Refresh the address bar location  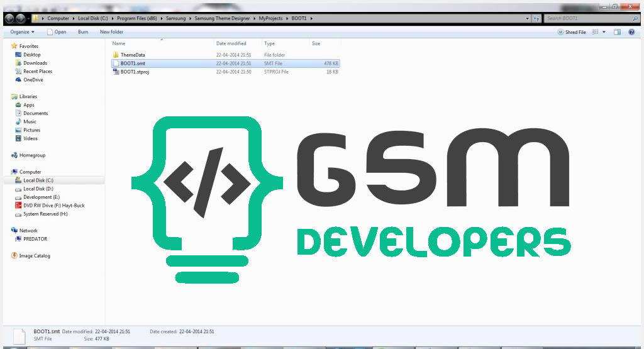536,18
